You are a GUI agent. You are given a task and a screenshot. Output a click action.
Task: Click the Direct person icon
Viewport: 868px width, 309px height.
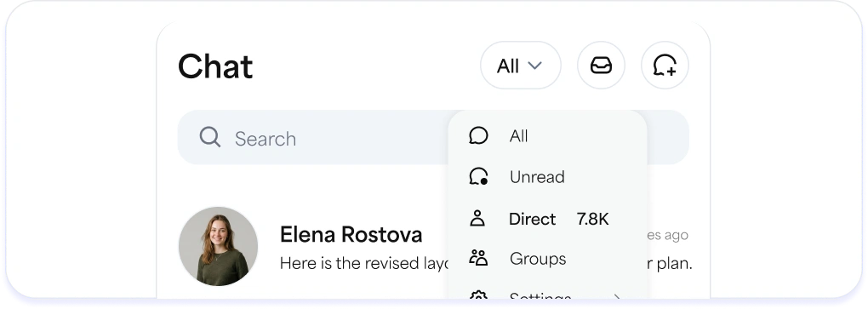pyautogui.click(x=477, y=218)
